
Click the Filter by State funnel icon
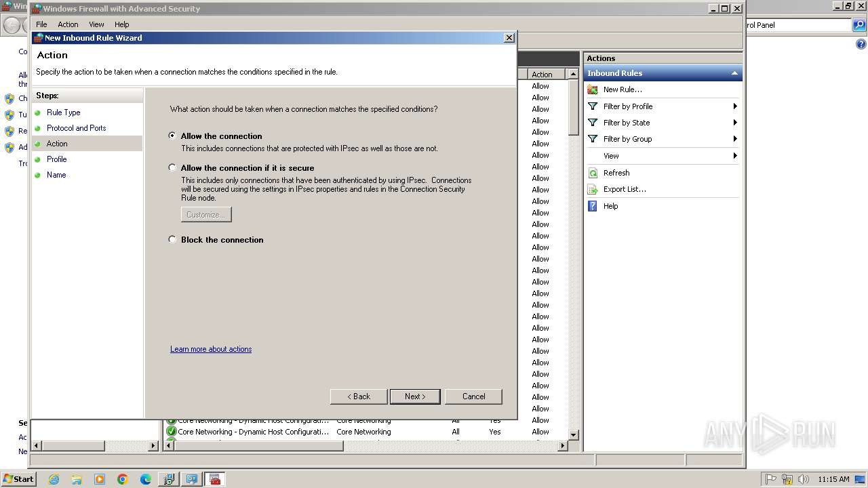click(593, 123)
